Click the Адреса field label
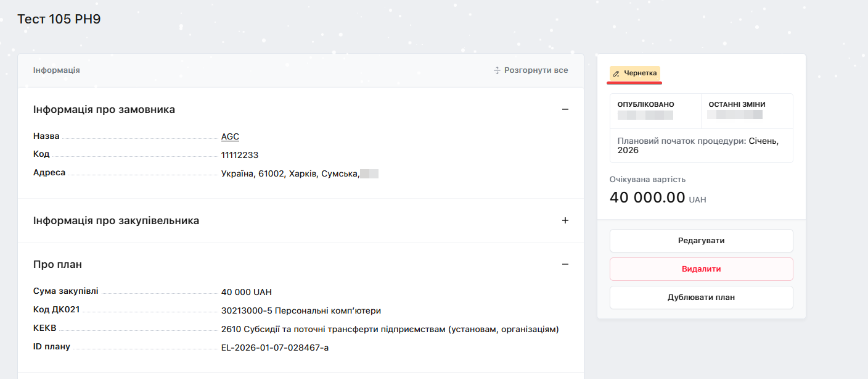This screenshot has width=868, height=379. 49,173
